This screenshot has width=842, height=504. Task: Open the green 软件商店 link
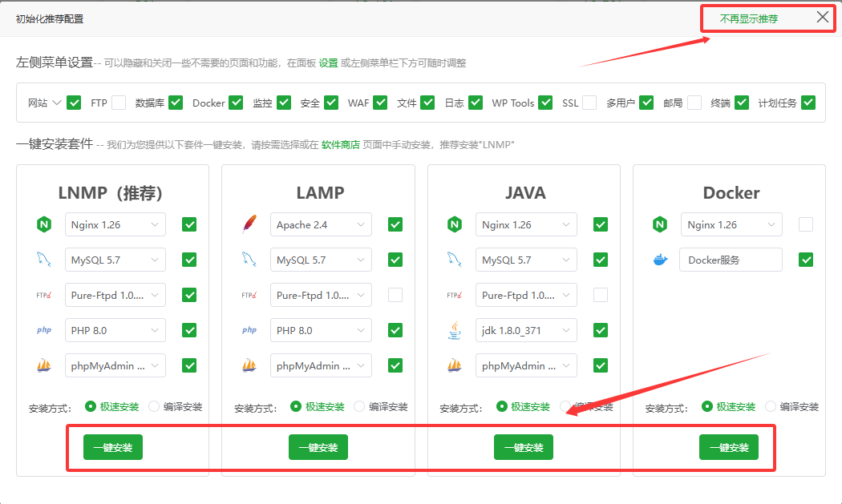341,144
